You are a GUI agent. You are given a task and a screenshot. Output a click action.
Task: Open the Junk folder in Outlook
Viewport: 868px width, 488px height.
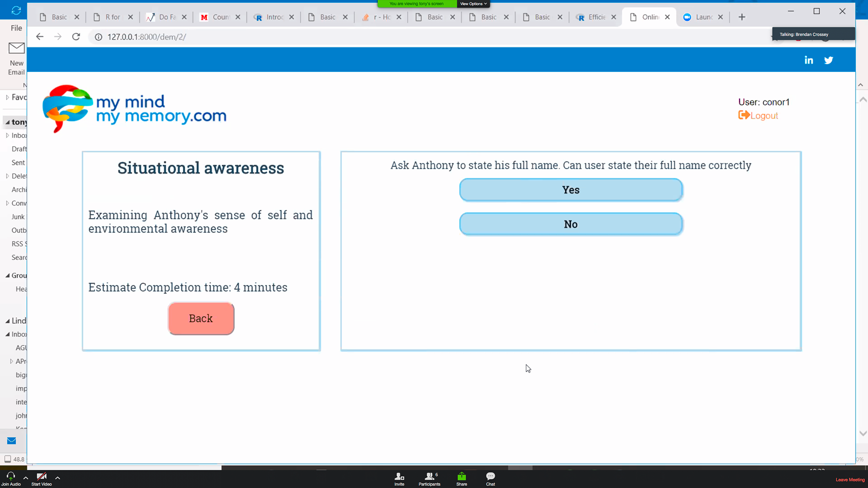tap(18, 217)
